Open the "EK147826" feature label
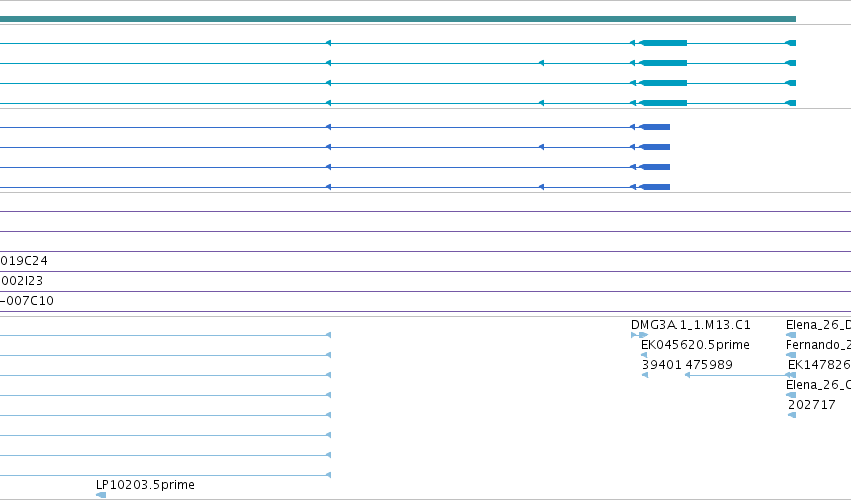This screenshot has height=500, width=851. pyautogui.click(x=819, y=365)
